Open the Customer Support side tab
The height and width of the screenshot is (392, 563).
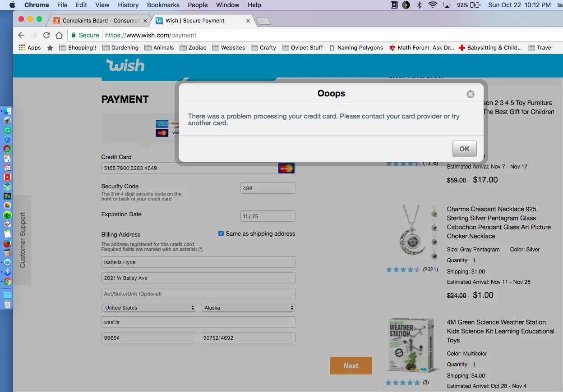point(22,240)
